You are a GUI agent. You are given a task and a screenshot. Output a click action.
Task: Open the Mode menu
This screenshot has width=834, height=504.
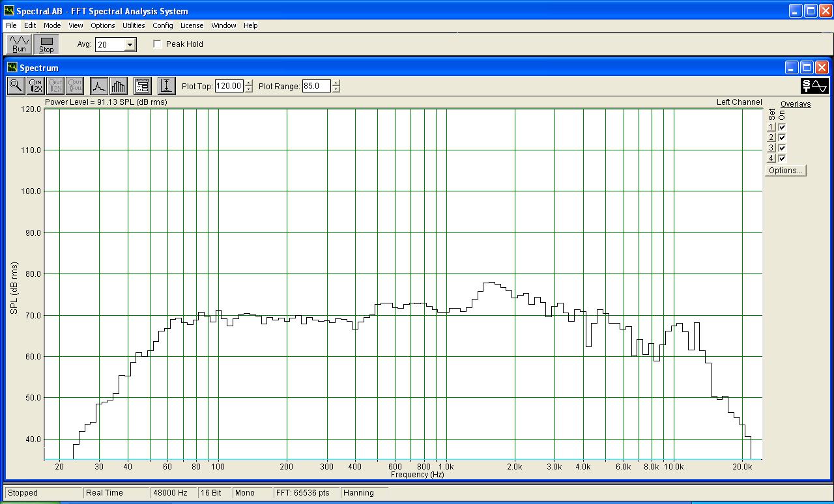tap(52, 25)
